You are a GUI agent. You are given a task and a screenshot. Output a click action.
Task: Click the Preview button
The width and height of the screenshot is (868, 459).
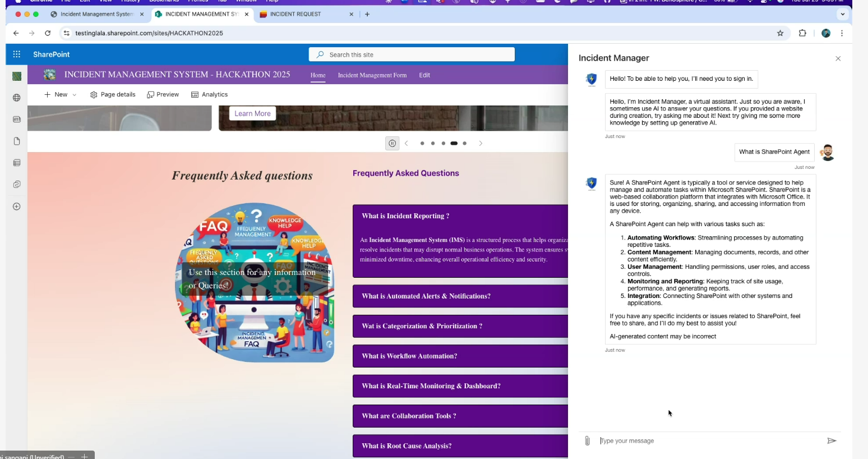tap(163, 95)
